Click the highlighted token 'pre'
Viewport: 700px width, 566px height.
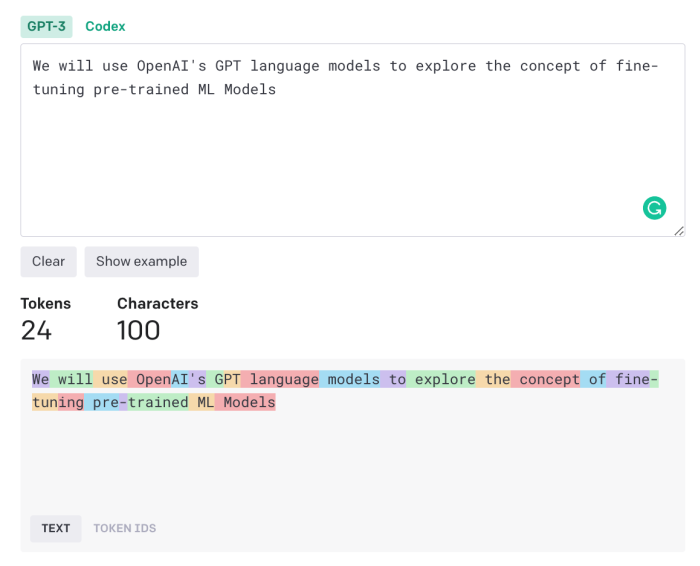point(102,403)
